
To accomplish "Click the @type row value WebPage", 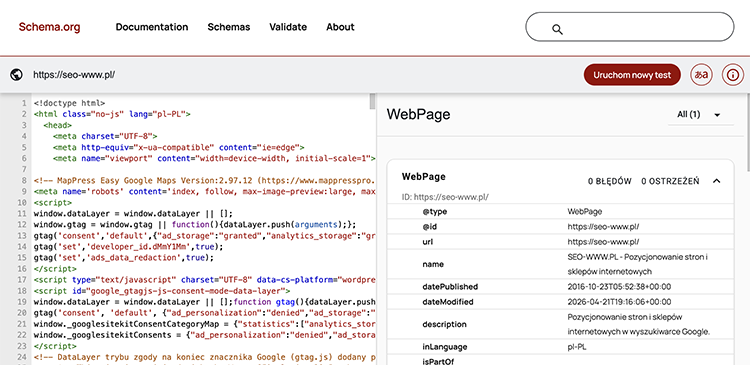I will click(585, 211).
